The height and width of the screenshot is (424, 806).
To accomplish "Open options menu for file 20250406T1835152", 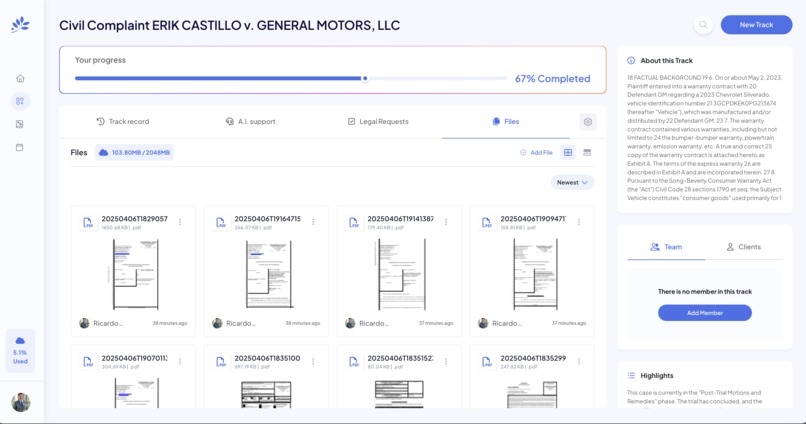I will click(446, 361).
